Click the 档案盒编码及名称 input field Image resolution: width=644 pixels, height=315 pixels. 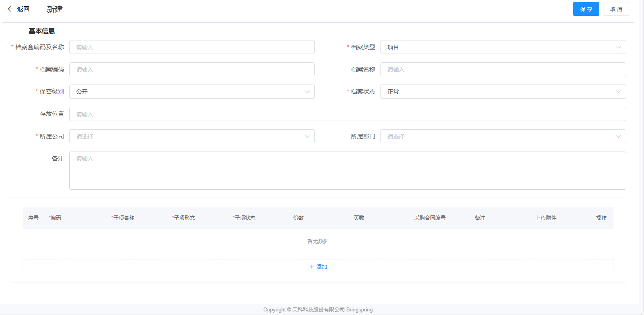(192, 47)
